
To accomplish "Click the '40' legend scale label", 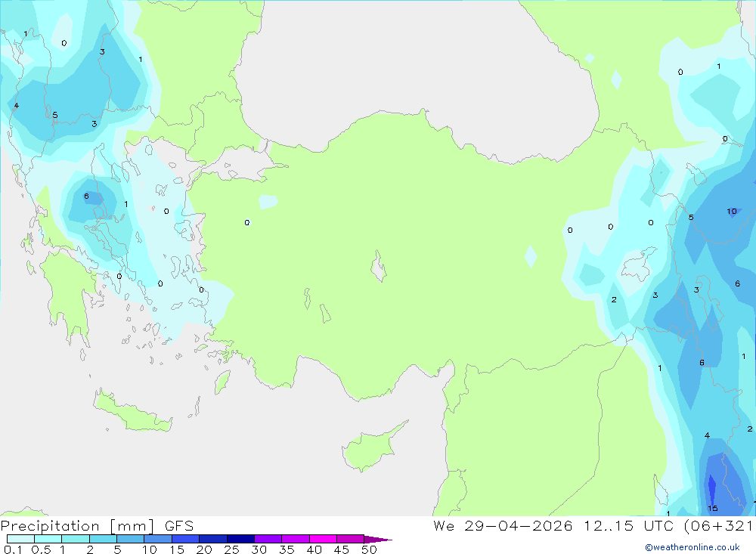I will tap(314, 549).
